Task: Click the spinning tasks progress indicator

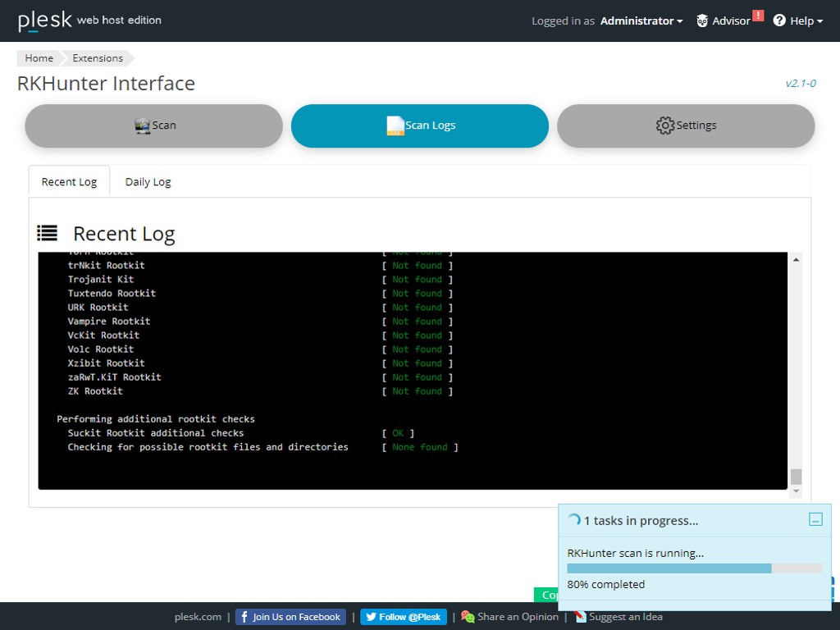Action: [x=573, y=519]
